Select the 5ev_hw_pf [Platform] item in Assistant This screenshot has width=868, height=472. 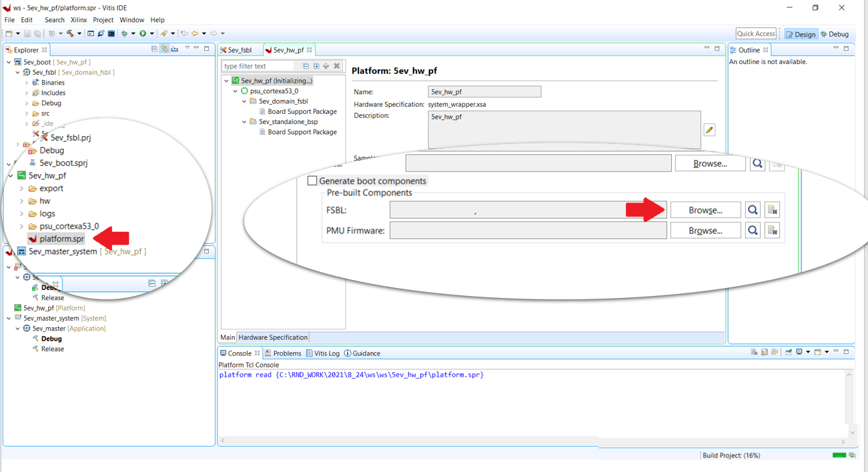[x=50, y=308]
